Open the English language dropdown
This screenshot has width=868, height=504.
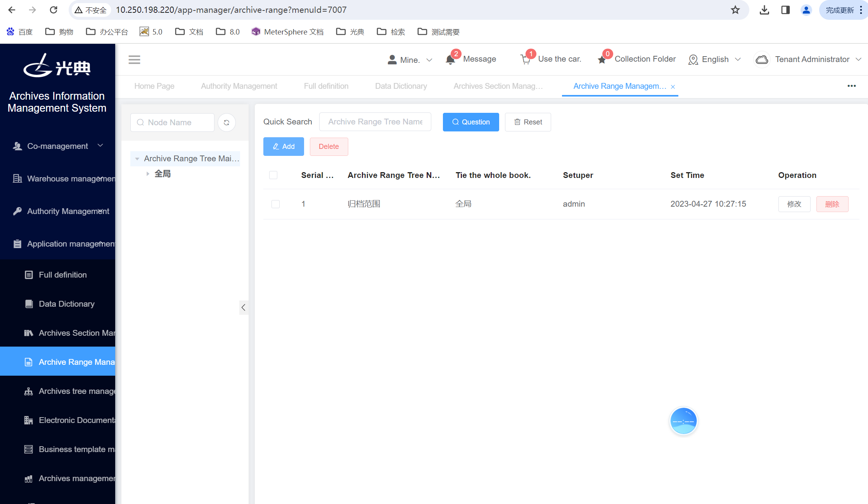point(715,59)
